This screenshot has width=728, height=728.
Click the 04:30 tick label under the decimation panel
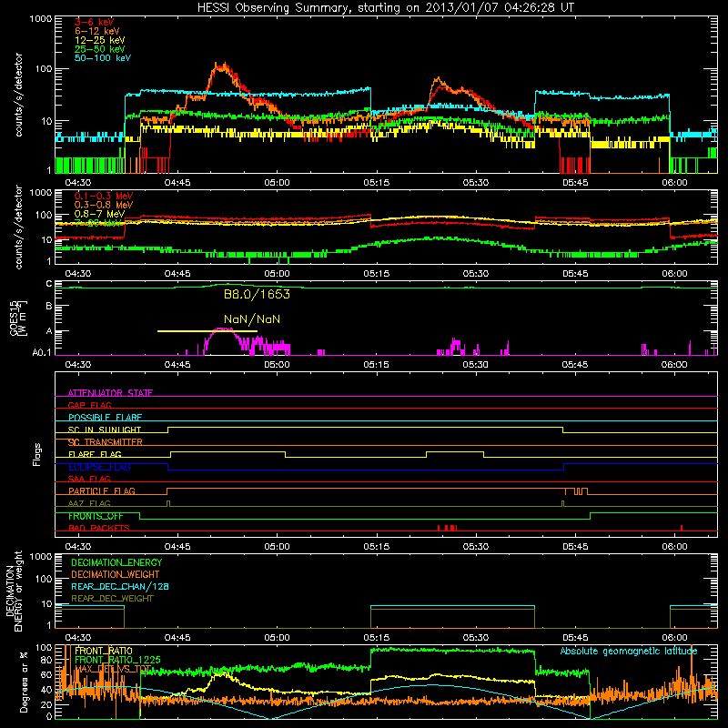pyautogui.click(x=78, y=638)
